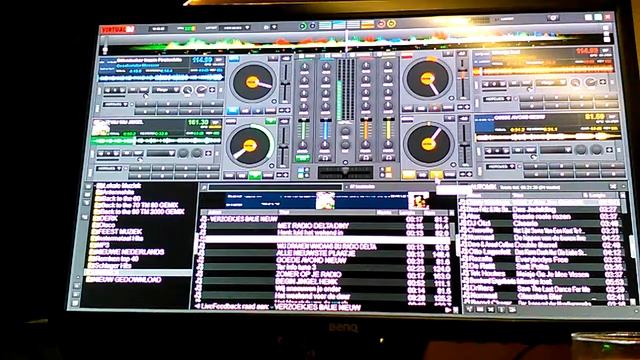Select the "FEEST MUZIEK" folder
The image size is (640, 360).
point(117,232)
